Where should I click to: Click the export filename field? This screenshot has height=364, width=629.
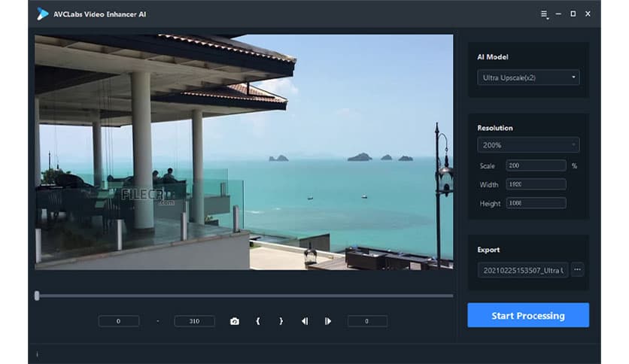point(523,270)
